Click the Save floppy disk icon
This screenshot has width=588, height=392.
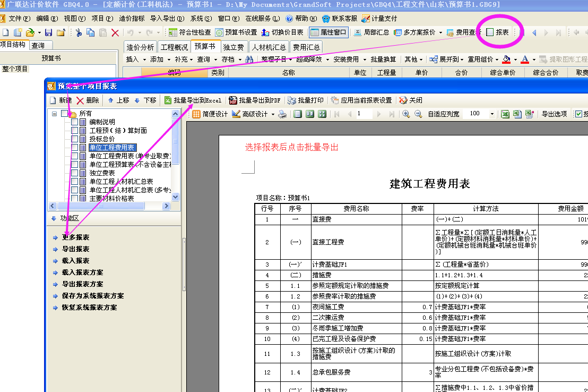point(48,33)
